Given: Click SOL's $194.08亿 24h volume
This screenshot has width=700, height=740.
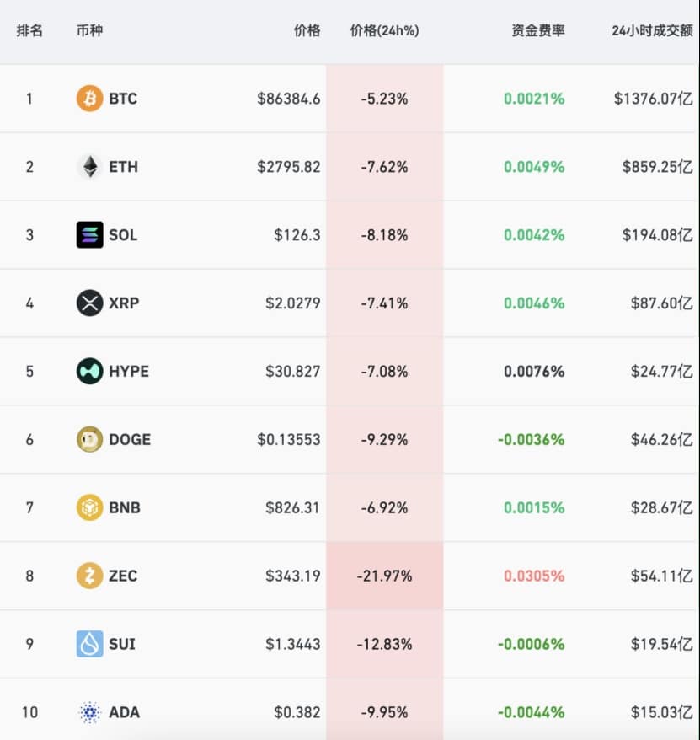Looking at the screenshot, I should [657, 235].
